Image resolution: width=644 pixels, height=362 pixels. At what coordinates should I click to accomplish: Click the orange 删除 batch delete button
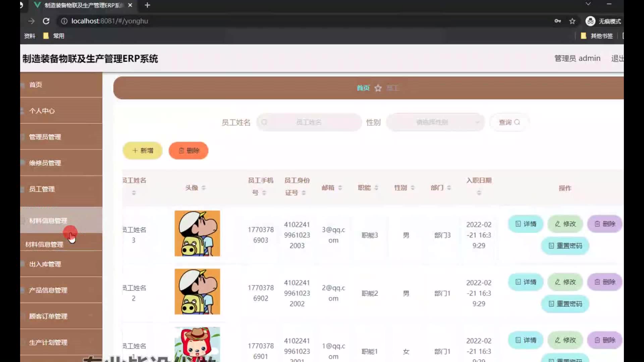189,150
